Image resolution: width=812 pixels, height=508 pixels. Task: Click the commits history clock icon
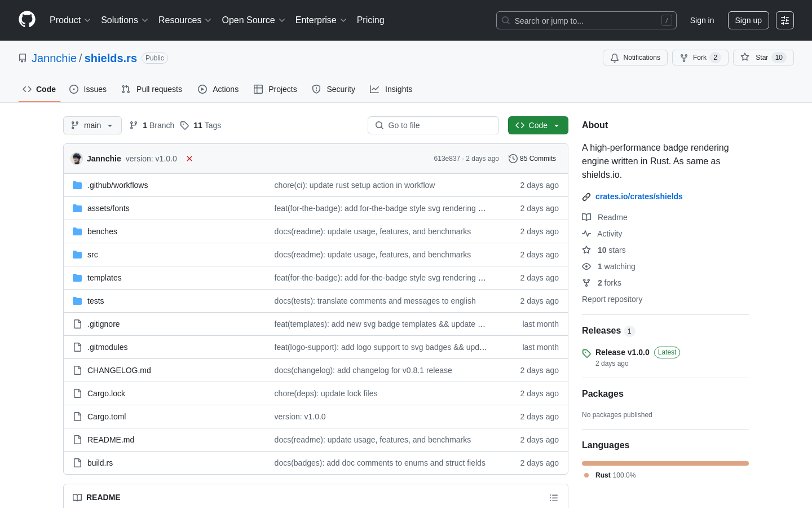[513, 159]
